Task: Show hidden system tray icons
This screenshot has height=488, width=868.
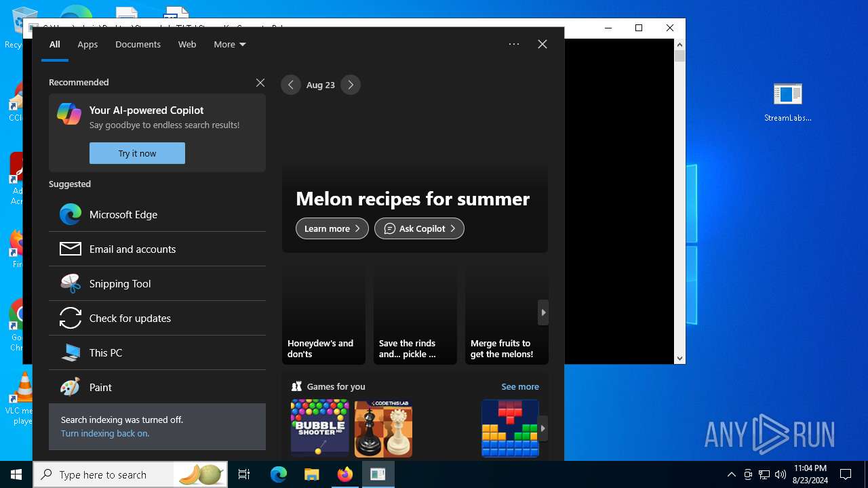Action: pyautogui.click(x=732, y=474)
